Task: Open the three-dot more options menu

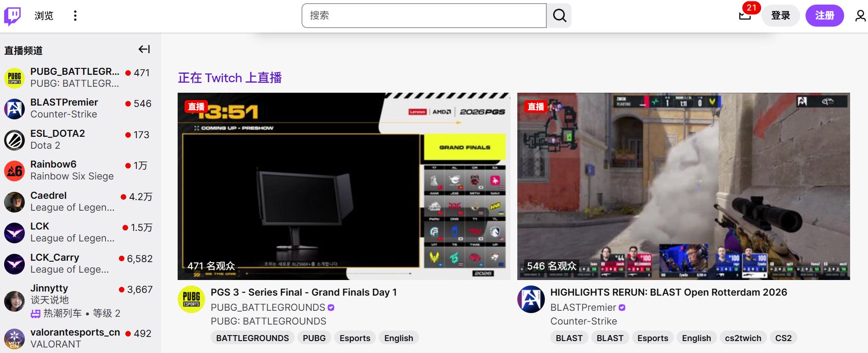Action: [x=75, y=16]
